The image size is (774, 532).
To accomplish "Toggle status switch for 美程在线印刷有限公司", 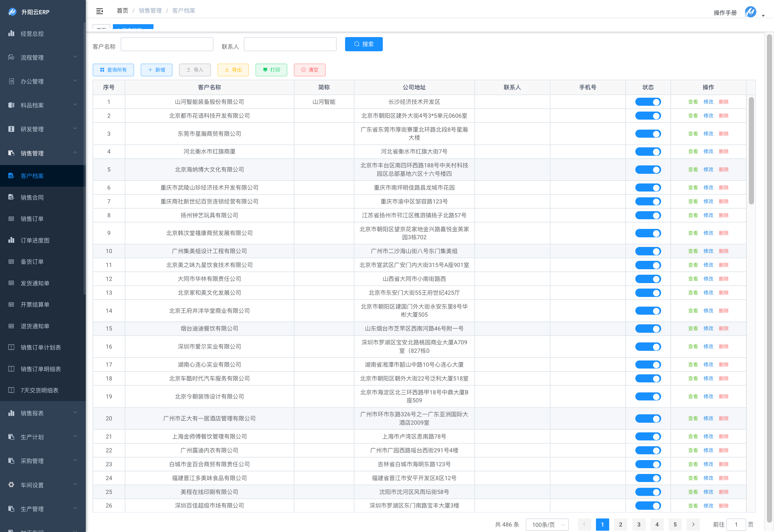I will coord(648,492).
